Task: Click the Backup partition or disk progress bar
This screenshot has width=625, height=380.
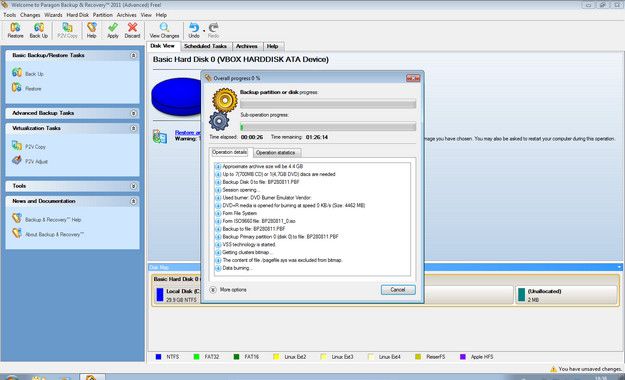Action: click(328, 104)
